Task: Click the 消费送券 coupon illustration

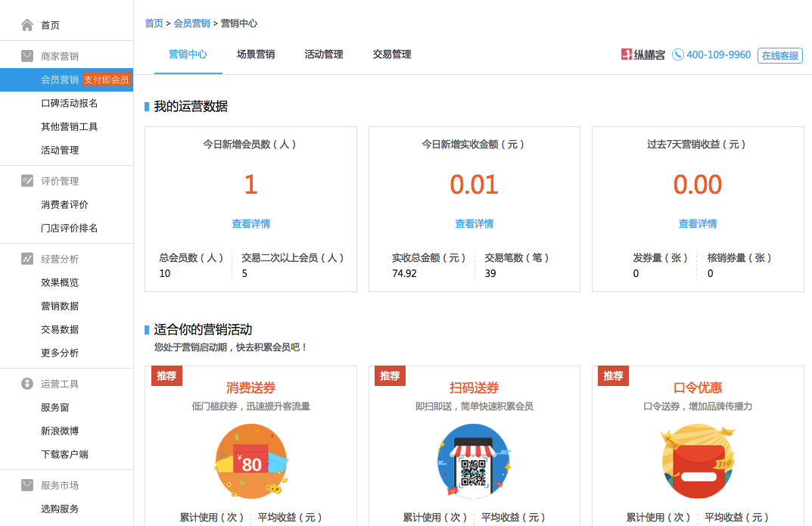Action: [250, 461]
